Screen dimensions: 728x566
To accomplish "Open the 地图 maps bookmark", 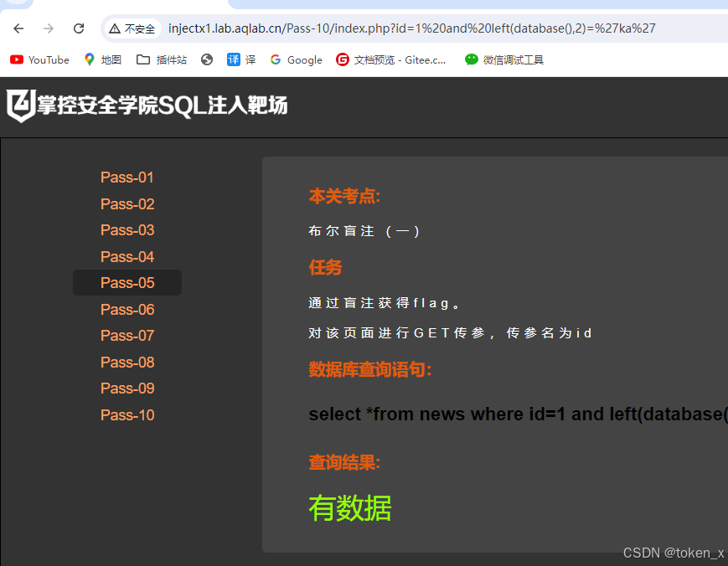I will pos(102,59).
